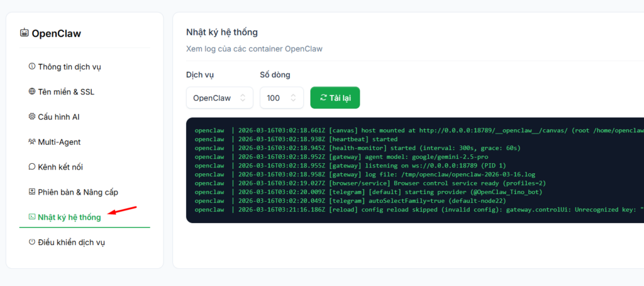Viewport: 644px width, 286px height.
Task: Open the Số dòng 100 dropdown
Action: coord(282,98)
